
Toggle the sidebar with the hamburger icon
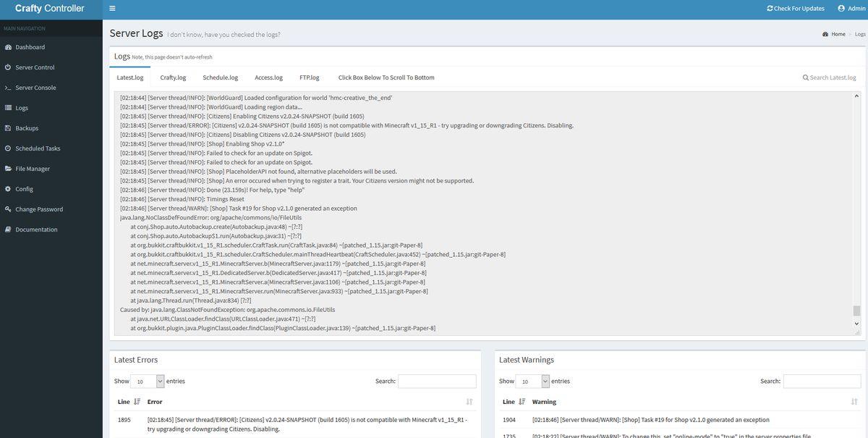tap(112, 9)
